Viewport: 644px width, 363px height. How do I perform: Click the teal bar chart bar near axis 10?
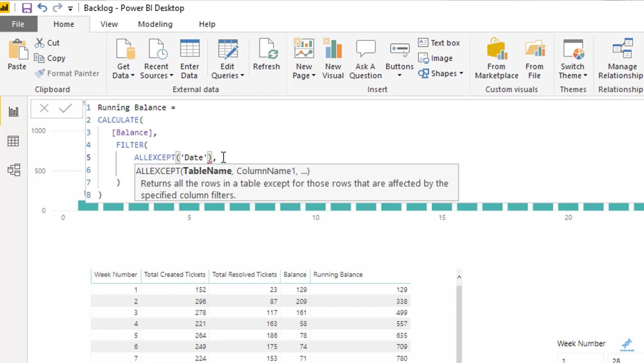click(315, 206)
